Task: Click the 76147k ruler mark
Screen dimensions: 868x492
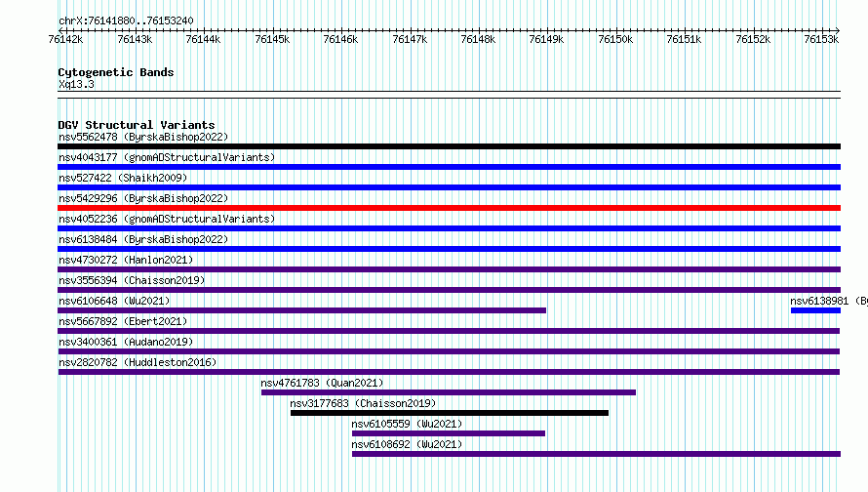Action: point(410,39)
